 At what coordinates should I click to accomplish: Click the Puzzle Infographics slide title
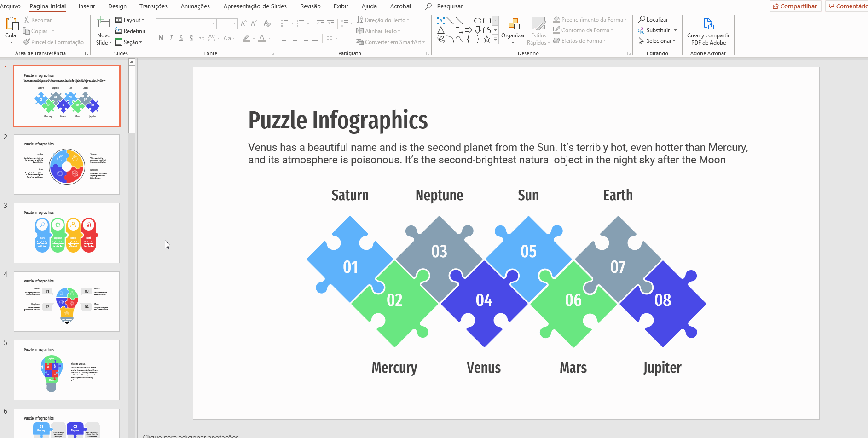point(338,121)
